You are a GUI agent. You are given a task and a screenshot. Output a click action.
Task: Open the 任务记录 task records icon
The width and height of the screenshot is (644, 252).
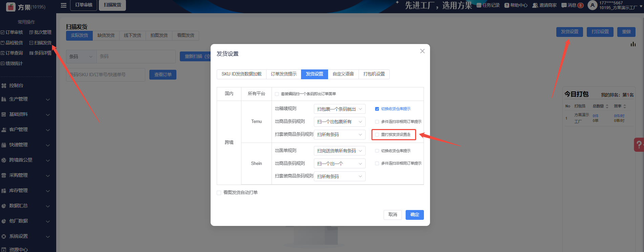click(x=479, y=5)
